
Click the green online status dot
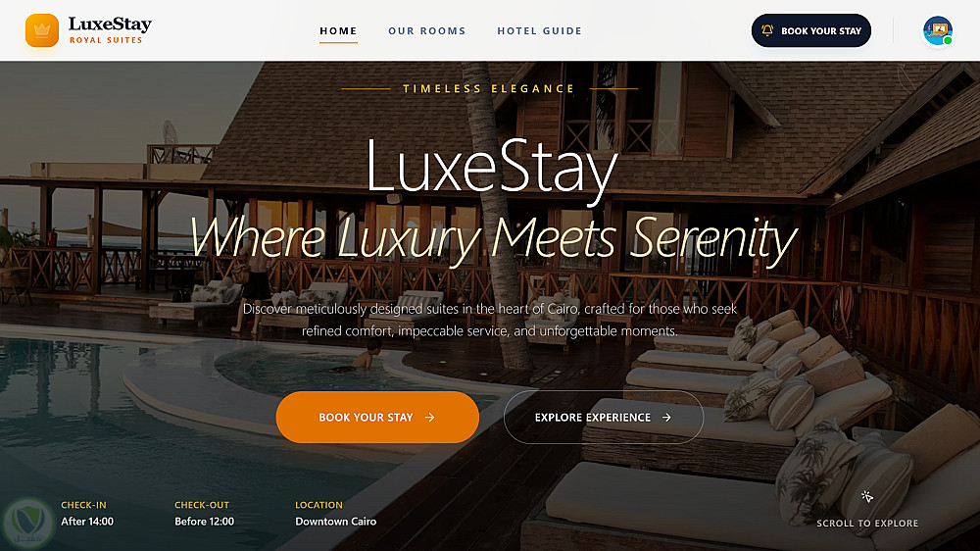[948, 40]
